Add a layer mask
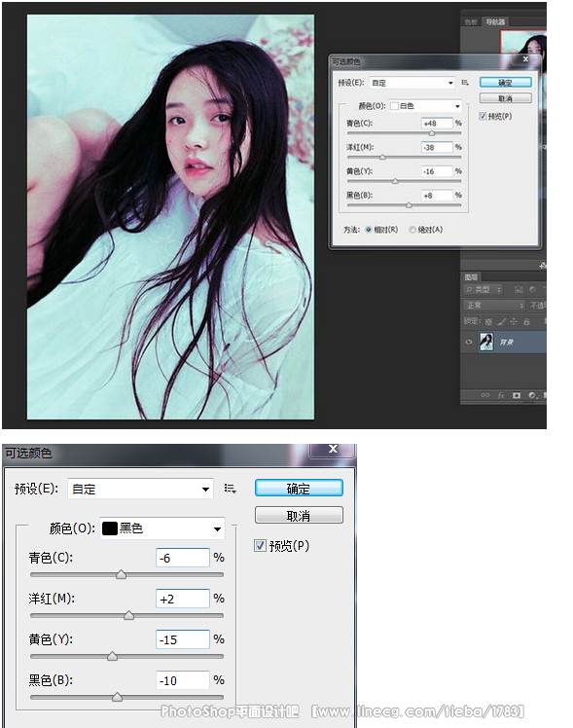The width and height of the screenshot is (573, 728). [517, 395]
